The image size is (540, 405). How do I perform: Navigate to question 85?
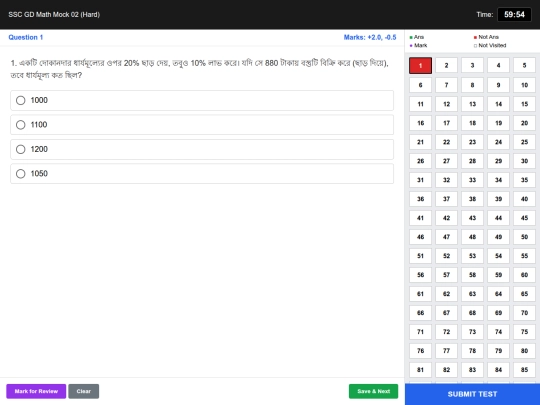click(x=525, y=370)
